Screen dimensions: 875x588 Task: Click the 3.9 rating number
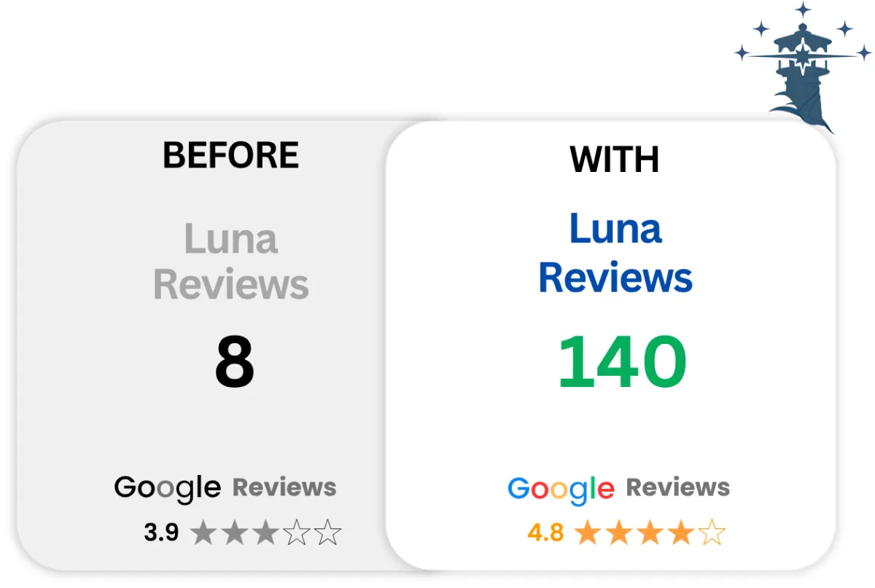click(x=161, y=532)
